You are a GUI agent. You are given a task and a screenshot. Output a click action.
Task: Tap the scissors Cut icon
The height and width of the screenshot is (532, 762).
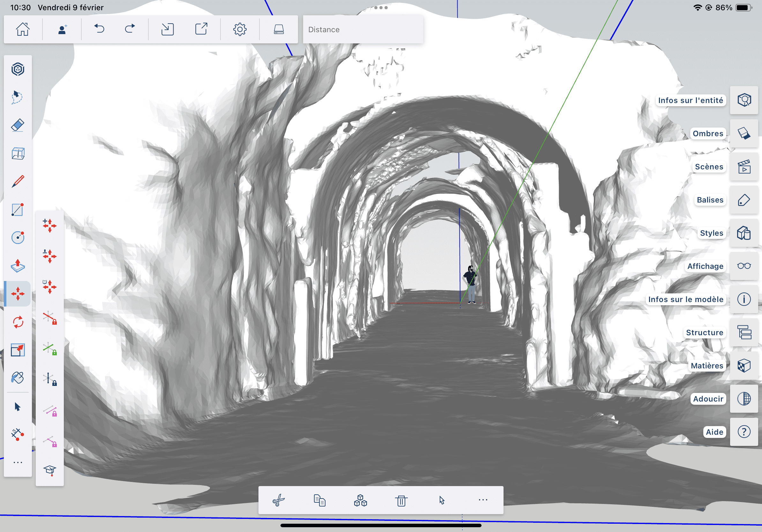coord(279,500)
